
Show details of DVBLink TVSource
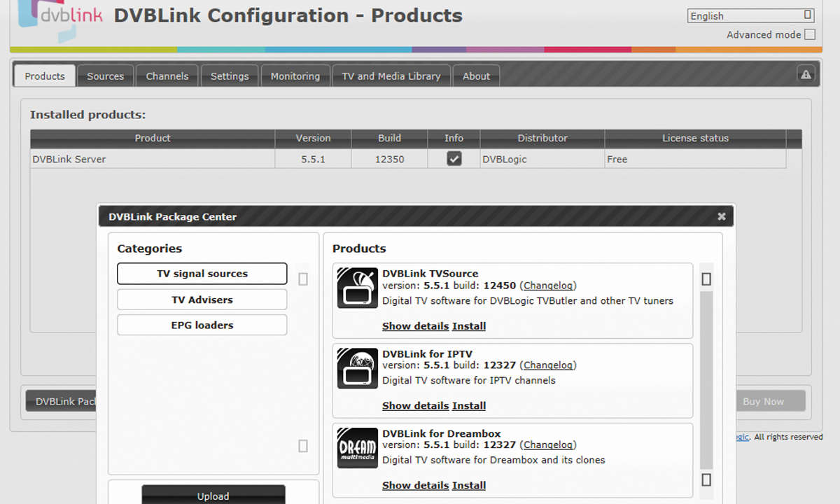(415, 326)
